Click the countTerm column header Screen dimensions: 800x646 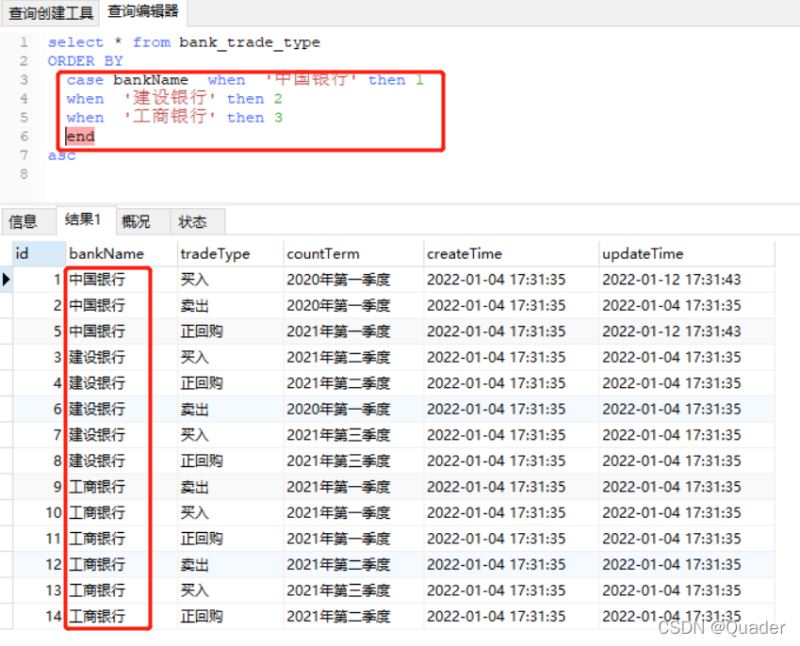[354, 254]
